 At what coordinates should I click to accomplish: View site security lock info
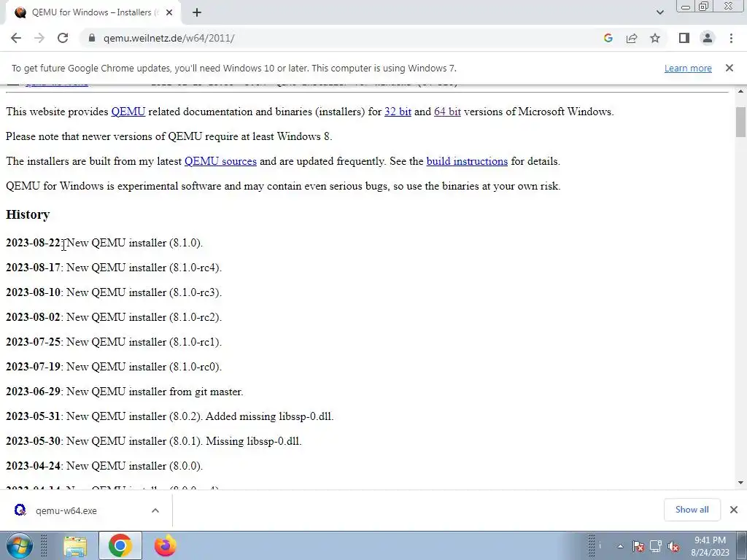(x=92, y=38)
